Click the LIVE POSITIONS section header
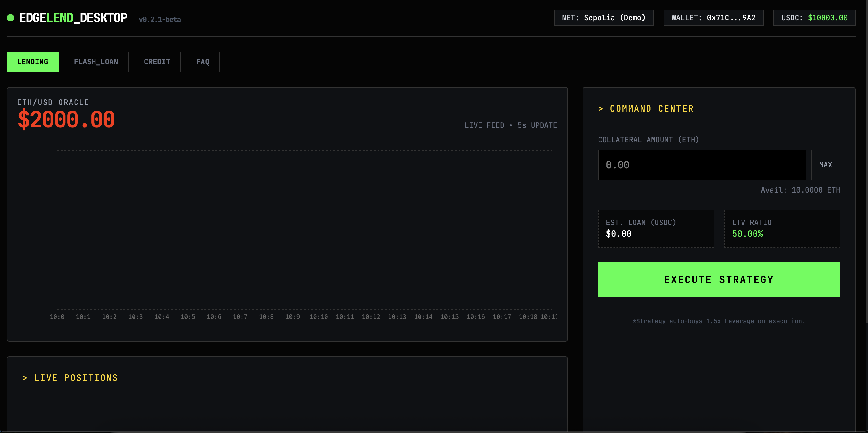Viewport: 868px width, 433px height. click(70, 378)
